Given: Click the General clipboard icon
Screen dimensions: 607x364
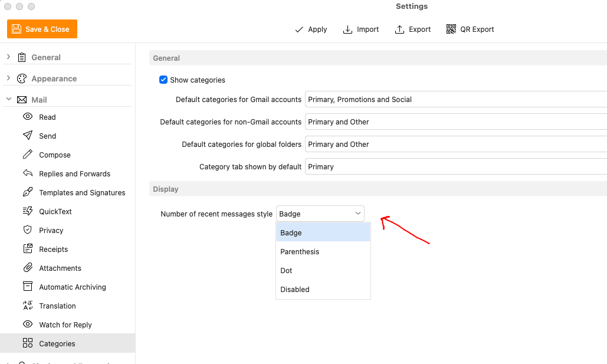Looking at the screenshot, I should 22,57.
